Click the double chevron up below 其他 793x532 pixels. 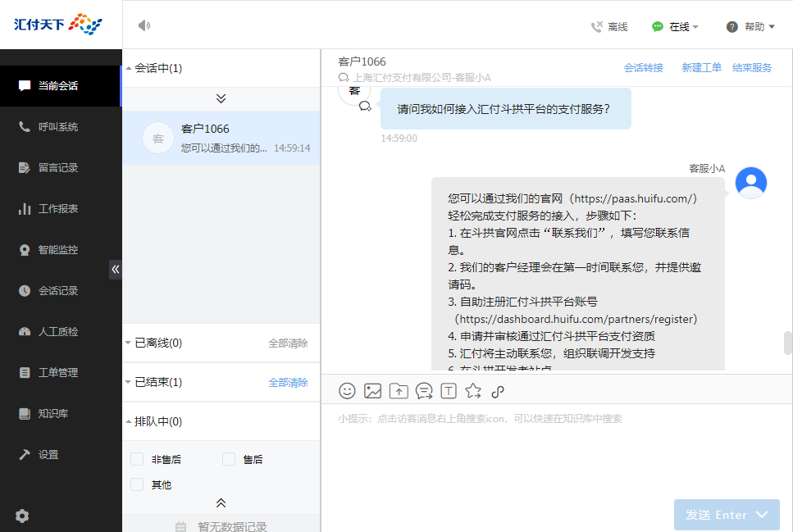coord(221,502)
